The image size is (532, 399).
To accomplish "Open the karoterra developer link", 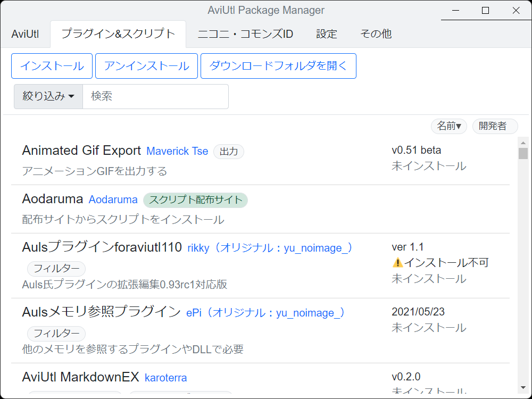I will [x=165, y=378].
